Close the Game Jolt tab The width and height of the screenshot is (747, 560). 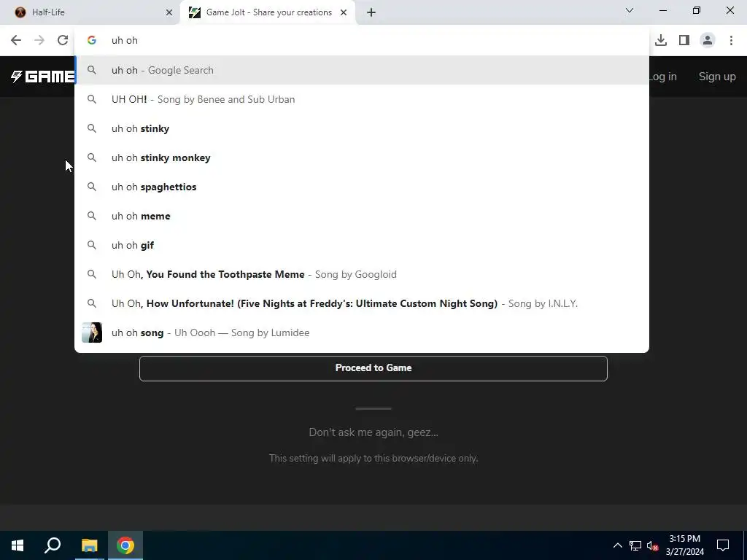344,12
